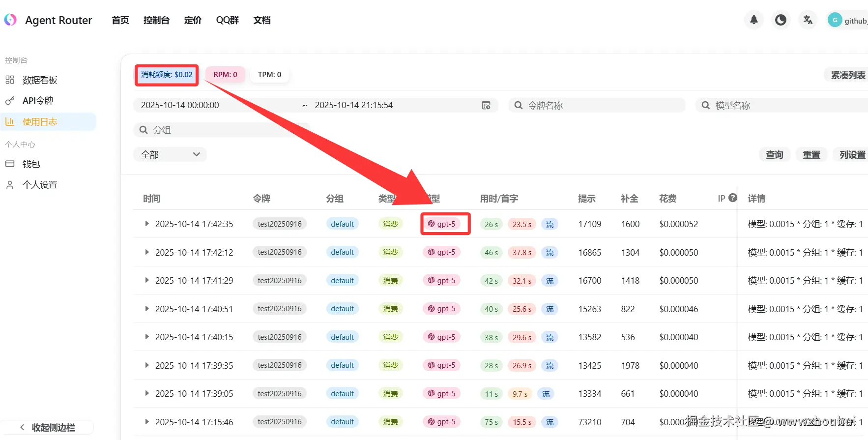Select 使用日志 in the sidebar
868x440 pixels.
pos(48,122)
